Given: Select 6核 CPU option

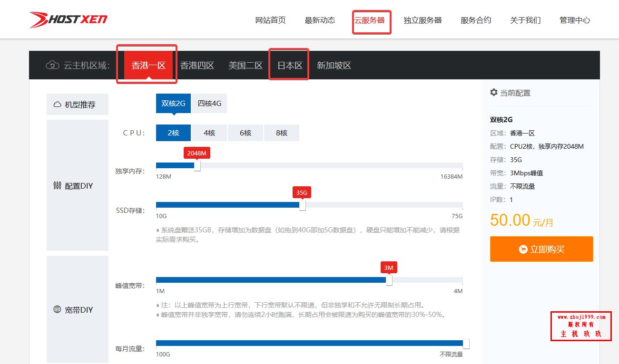Looking at the screenshot, I should (x=246, y=133).
